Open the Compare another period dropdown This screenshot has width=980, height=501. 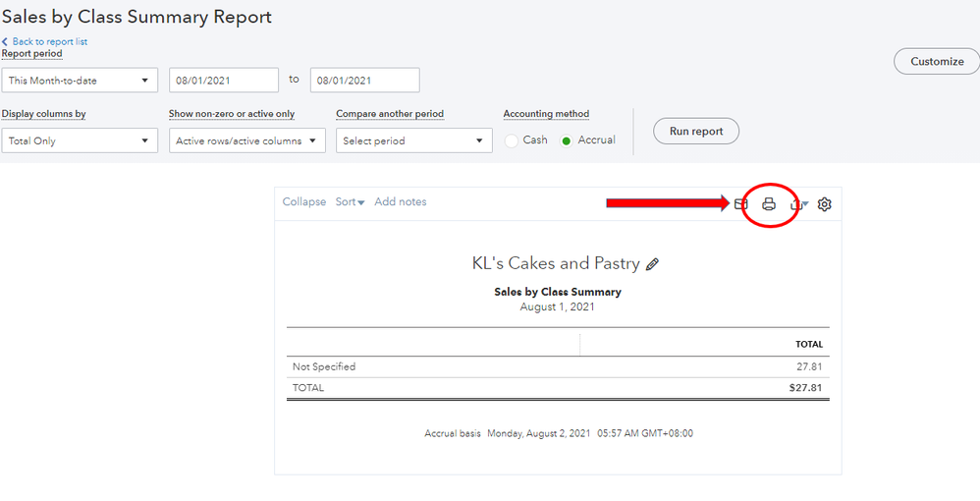point(413,141)
